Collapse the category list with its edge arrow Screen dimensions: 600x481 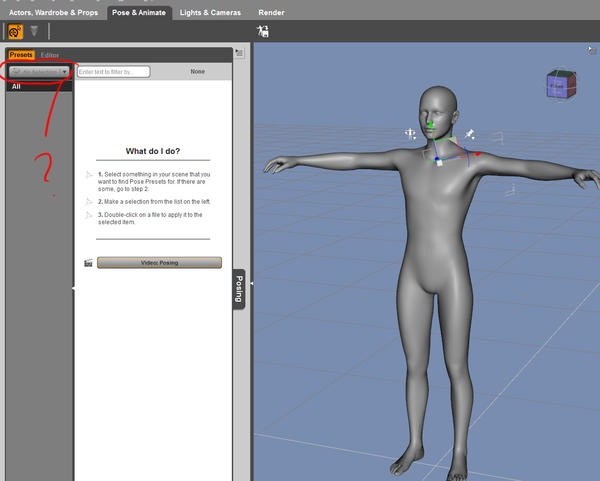pos(73,288)
